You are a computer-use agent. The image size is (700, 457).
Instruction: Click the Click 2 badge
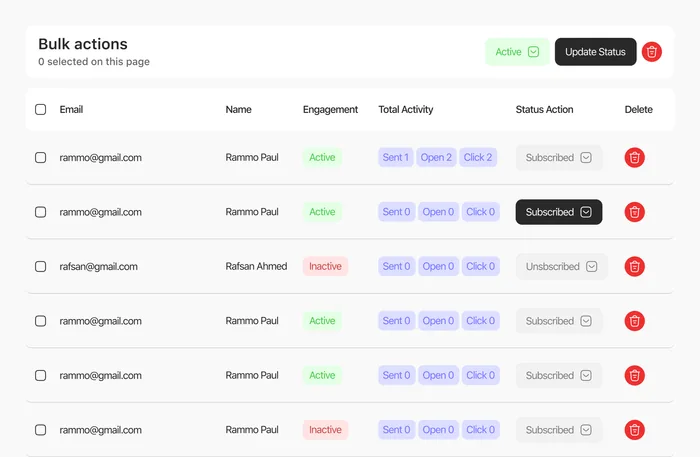[x=478, y=157]
